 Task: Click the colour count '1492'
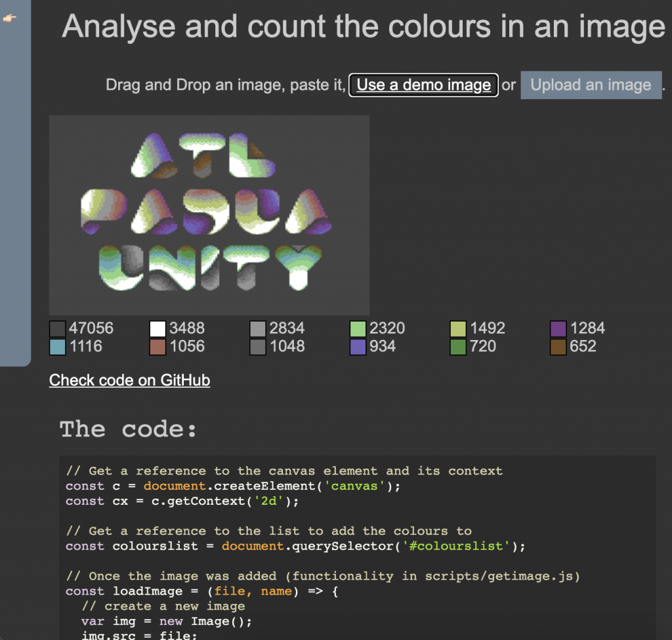(488, 328)
